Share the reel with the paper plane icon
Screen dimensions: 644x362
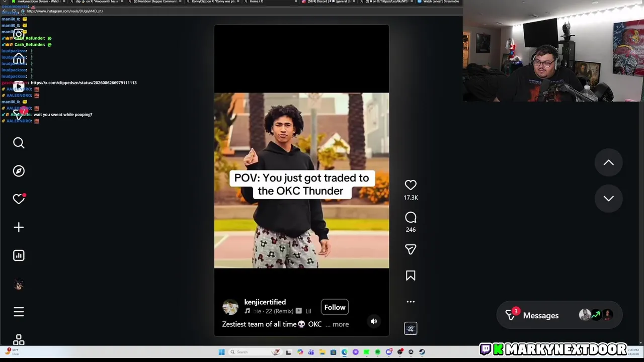click(x=411, y=249)
